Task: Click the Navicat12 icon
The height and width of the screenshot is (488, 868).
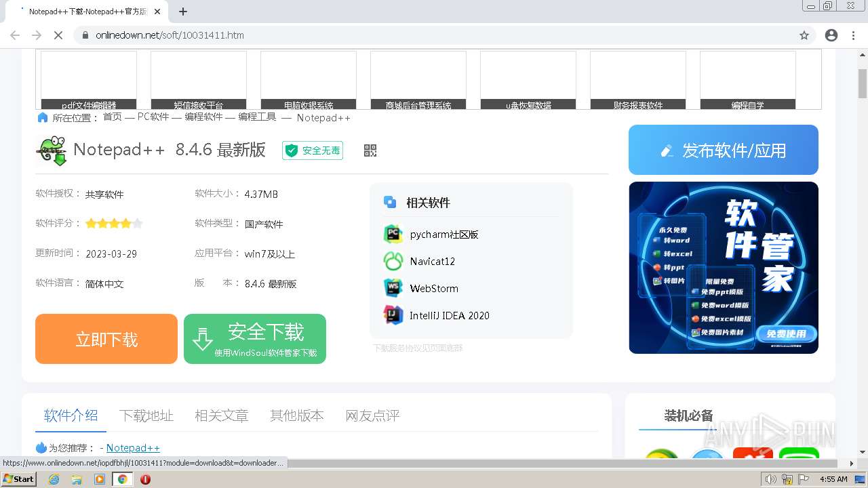Action: tap(393, 261)
